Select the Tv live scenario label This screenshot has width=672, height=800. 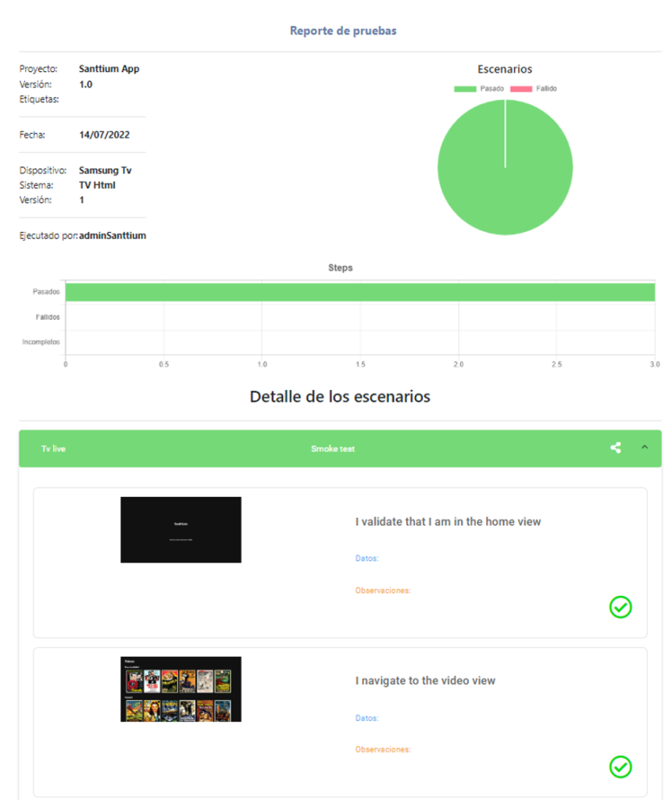(53, 448)
